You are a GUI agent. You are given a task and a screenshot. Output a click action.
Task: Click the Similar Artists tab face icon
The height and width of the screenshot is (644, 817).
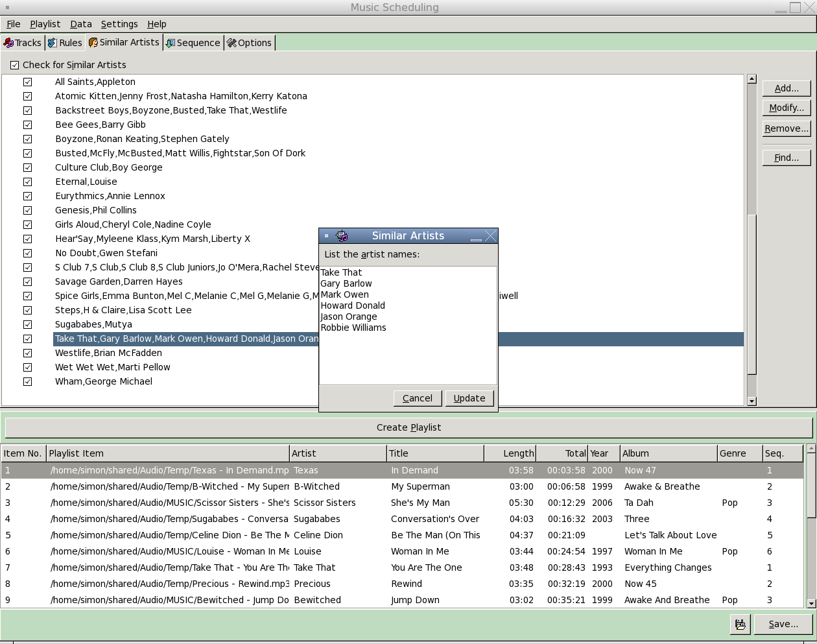click(x=93, y=43)
